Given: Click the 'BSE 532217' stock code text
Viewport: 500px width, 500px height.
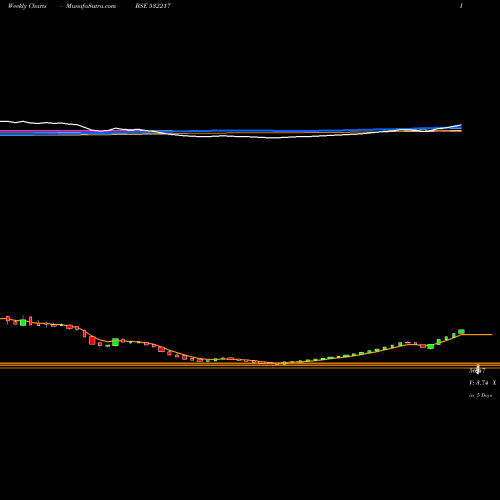Looking at the screenshot, I should [153, 6].
